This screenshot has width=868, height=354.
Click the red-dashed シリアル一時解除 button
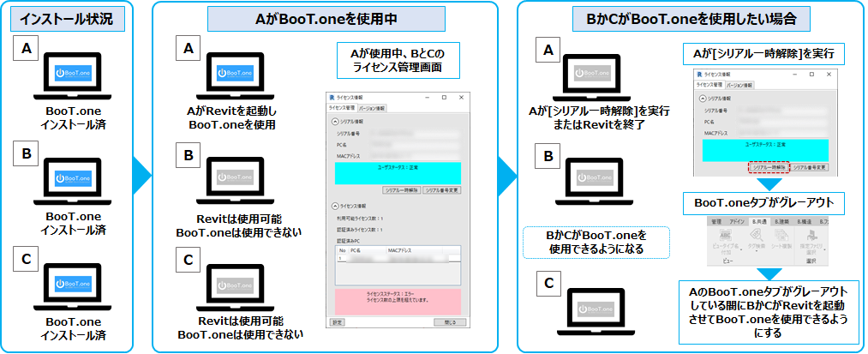(769, 167)
